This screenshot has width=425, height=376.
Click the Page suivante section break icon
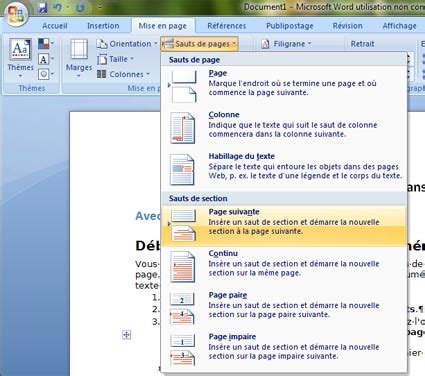(x=183, y=225)
